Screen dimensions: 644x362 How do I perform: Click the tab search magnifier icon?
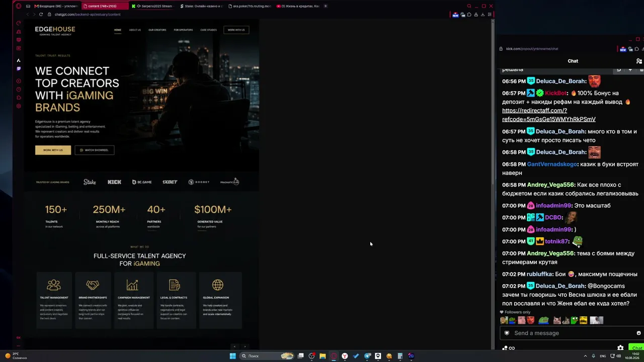[469, 6]
